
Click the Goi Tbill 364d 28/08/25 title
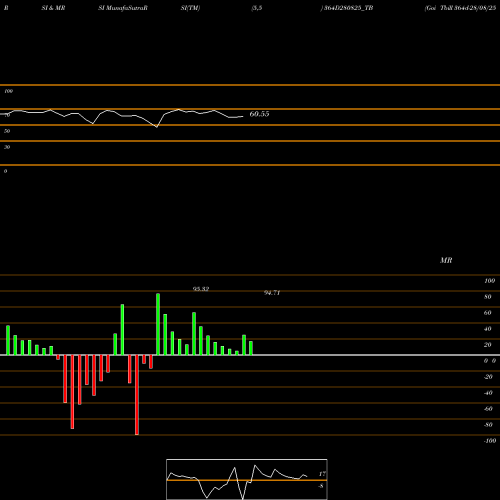460,8
